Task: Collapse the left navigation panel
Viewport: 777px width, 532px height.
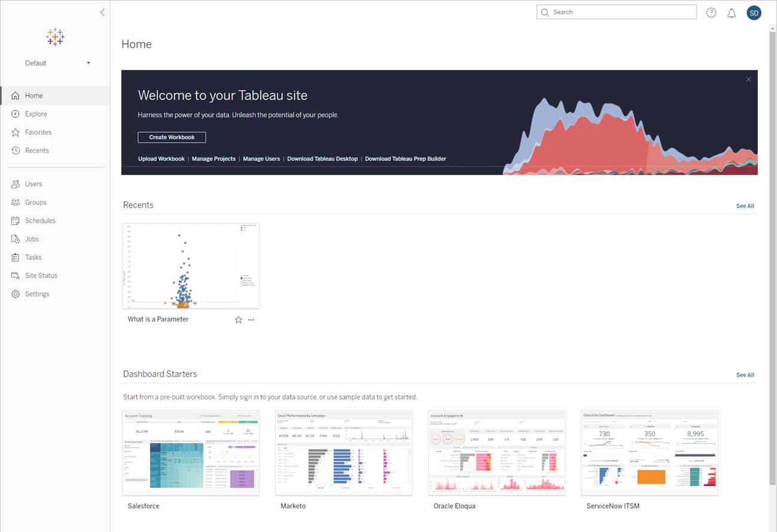Action: (102, 12)
